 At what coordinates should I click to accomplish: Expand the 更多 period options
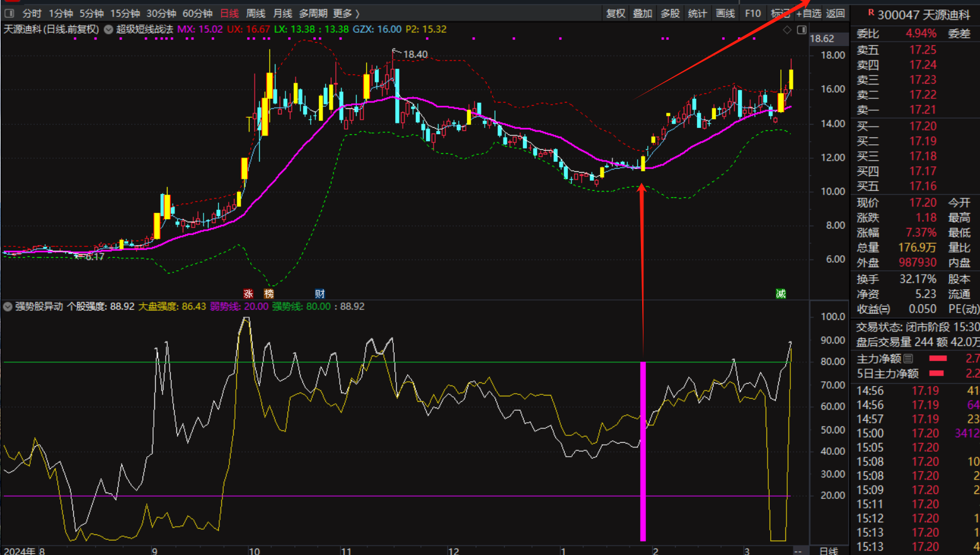(x=346, y=13)
